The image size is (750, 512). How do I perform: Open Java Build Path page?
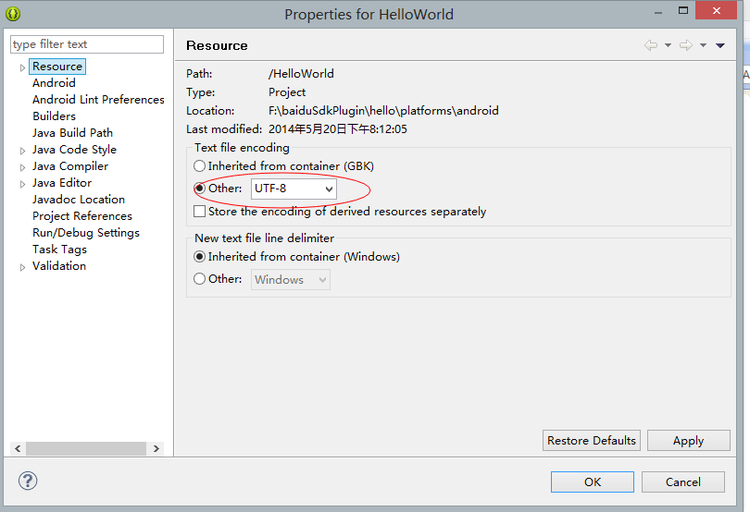click(x=73, y=133)
